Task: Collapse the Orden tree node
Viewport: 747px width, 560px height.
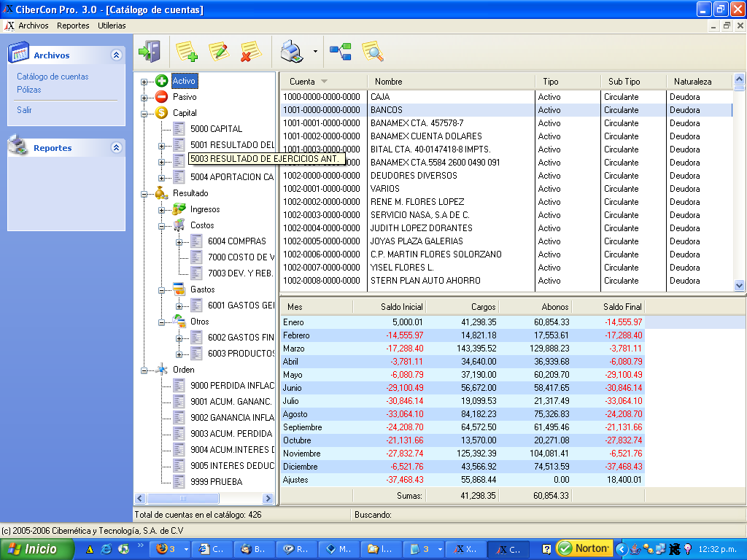Action: coord(144,370)
